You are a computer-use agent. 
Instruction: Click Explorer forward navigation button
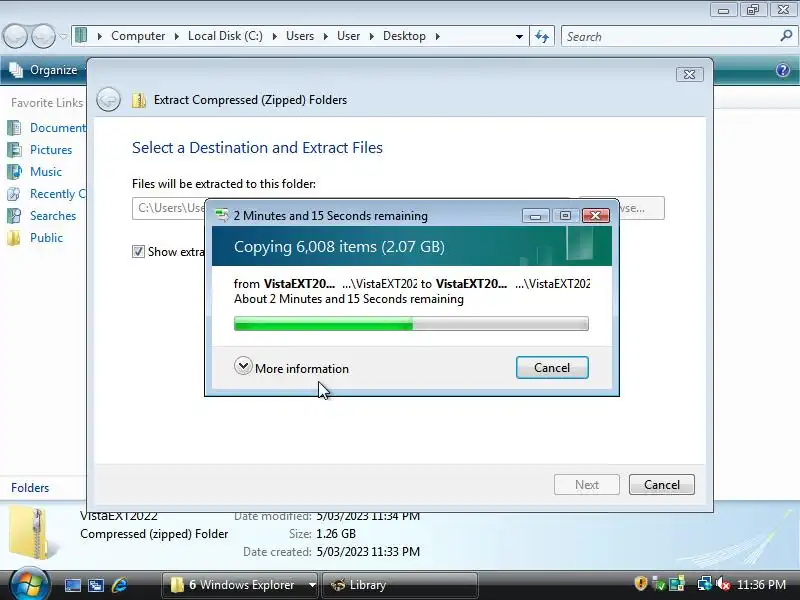coord(44,36)
